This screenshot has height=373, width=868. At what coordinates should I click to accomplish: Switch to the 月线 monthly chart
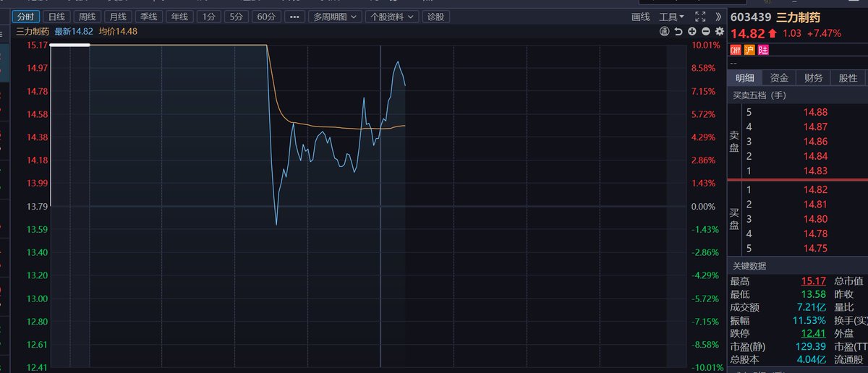pyautogui.click(x=117, y=17)
